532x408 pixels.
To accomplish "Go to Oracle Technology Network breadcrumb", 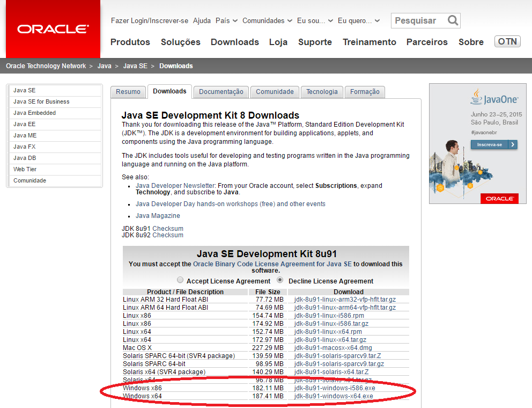I will pos(46,66).
